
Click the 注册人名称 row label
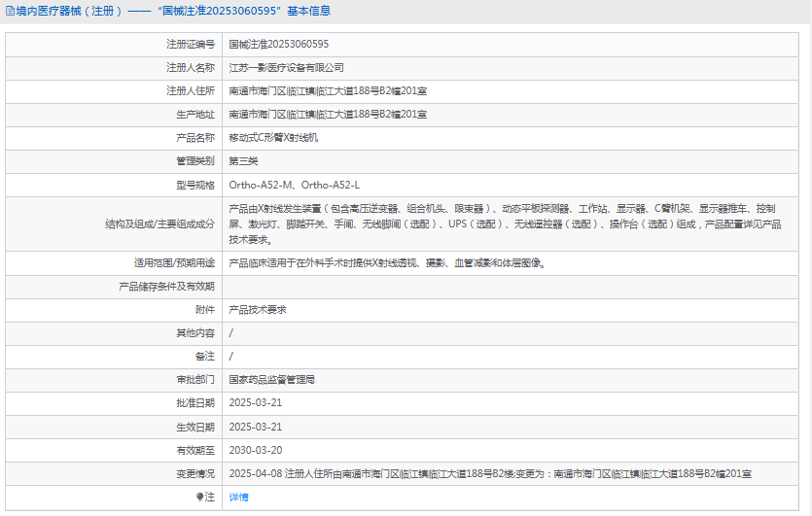coord(190,68)
